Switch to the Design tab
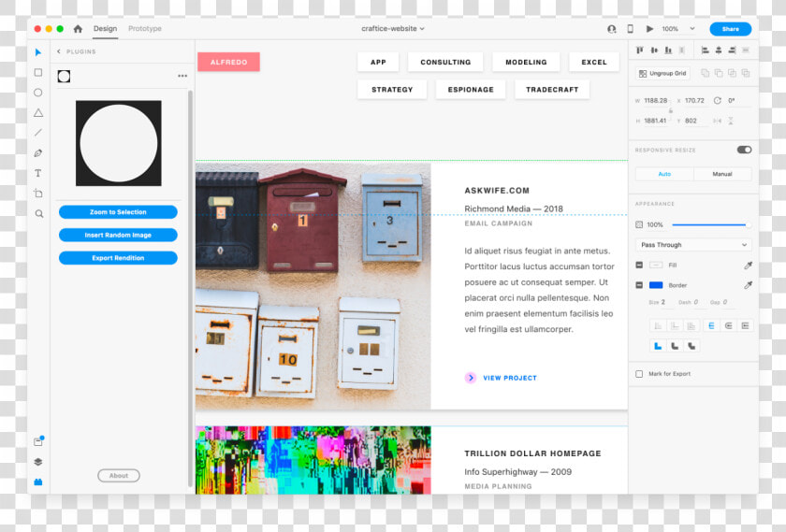This screenshot has width=786, height=532. [x=105, y=29]
